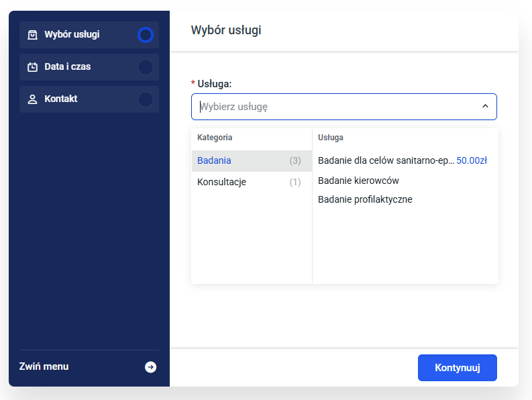
Task: Click the arrow icon beside Zwiń menu
Action: pos(151,367)
